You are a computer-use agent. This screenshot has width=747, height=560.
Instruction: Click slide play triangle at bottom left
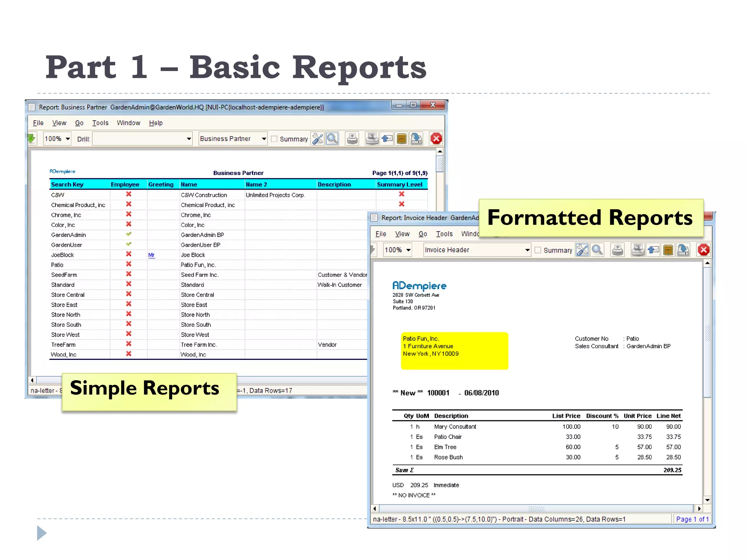(42, 533)
